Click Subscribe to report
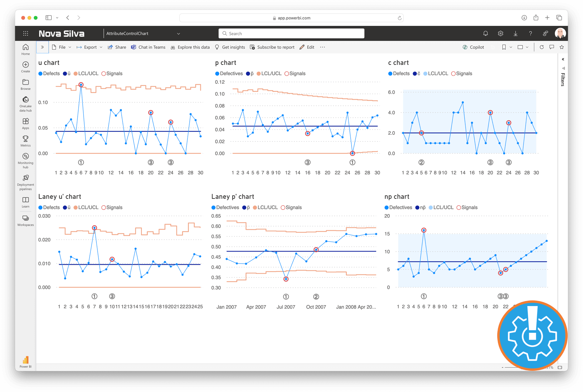Viewport: 583px width, 392px height. (x=272, y=47)
